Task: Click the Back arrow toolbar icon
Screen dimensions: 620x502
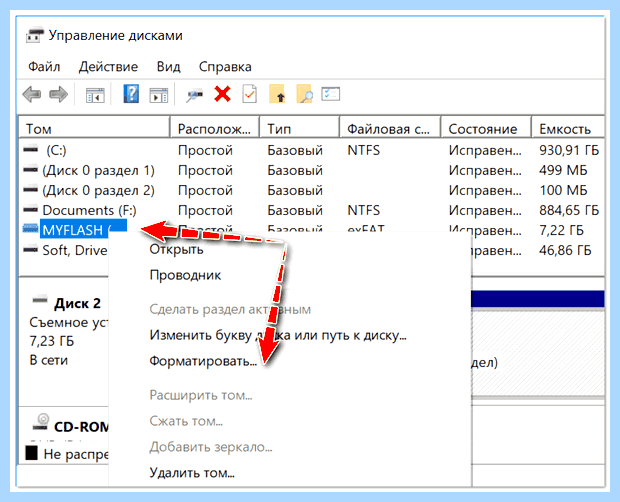Action: [x=32, y=95]
